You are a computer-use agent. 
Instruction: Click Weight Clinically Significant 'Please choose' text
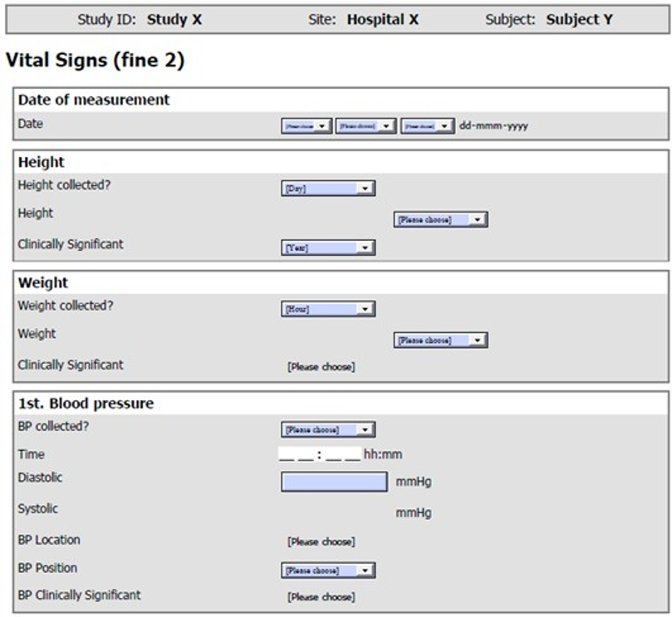pyautogui.click(x=321, y=367)
